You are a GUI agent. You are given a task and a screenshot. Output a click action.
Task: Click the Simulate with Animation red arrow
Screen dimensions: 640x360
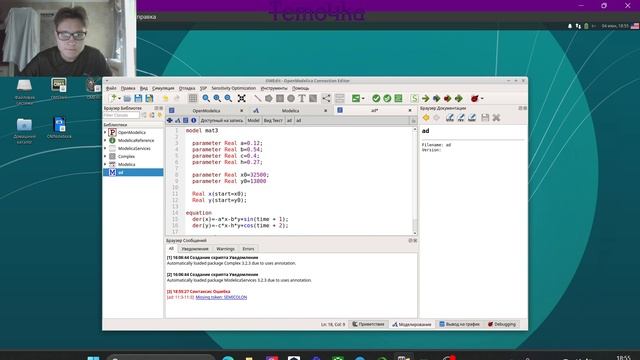448,98
